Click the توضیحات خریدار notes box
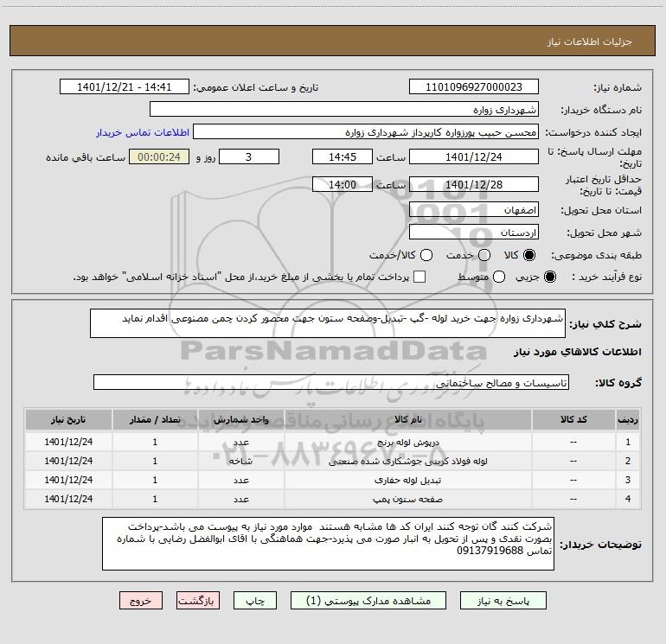The width and height of the screenshot is (666, 644). click(x=328, y=544)
